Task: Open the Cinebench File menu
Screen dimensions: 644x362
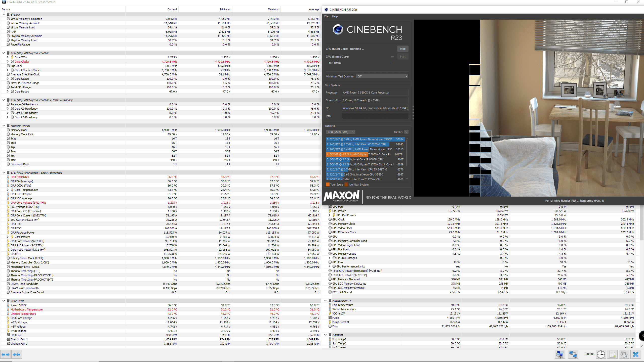Action: tap(326, 16)
